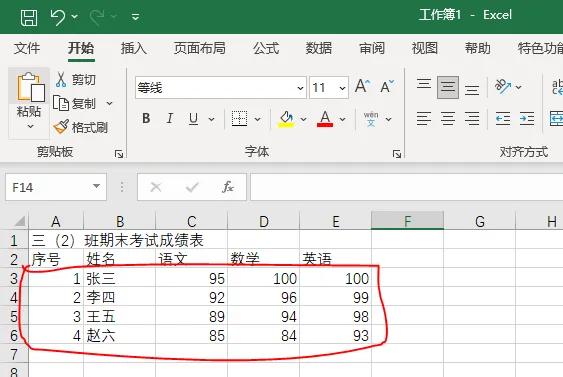Open the 页面布局 tab
Screen dimensions: 563x377
(x=200, y=48)
